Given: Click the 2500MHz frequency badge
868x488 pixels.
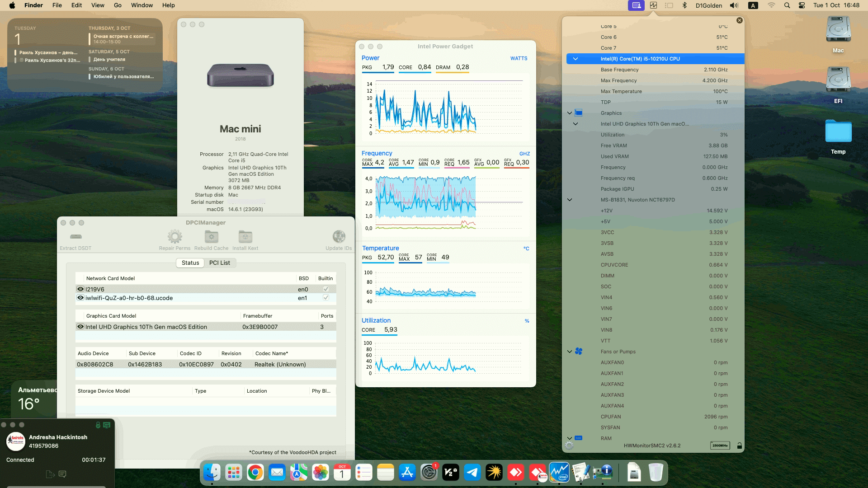Looking at the screenshot, I should tap(720, 446).
